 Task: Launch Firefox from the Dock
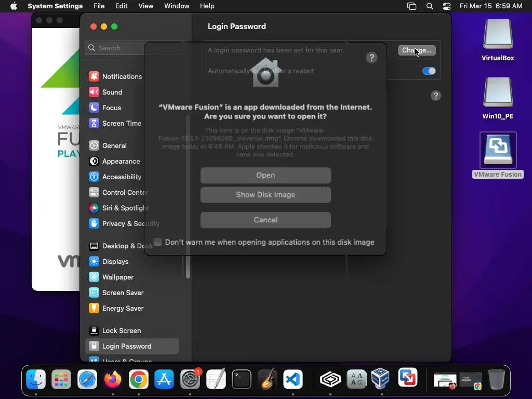coord(113,379)
